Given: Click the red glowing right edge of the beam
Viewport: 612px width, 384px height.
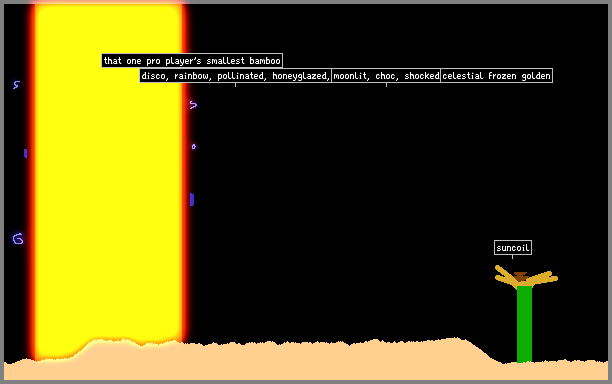Looking at the screenshot, I should pyautogui.click(x=184, y=172).
